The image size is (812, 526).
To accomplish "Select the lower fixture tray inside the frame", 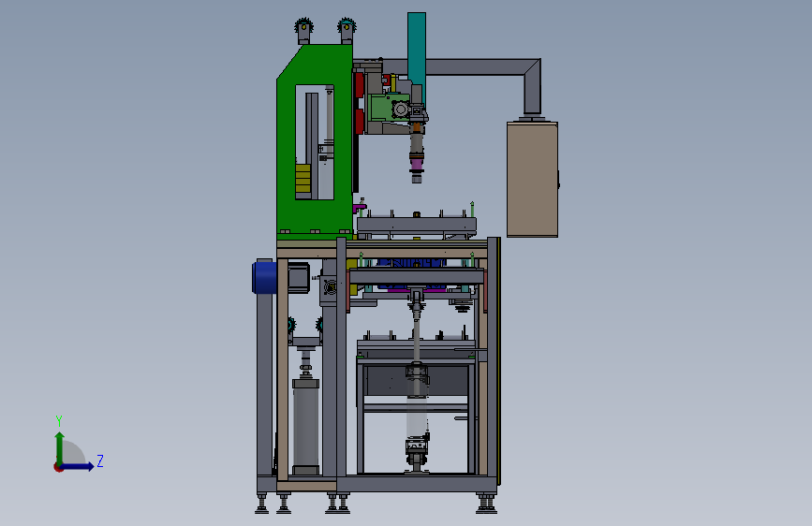I will point(416,345).
